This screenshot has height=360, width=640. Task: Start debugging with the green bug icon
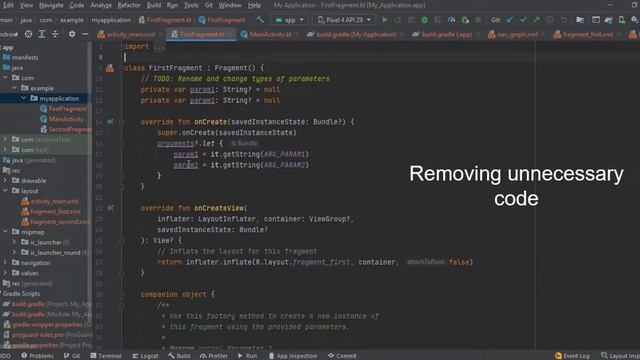pos(424,20)
